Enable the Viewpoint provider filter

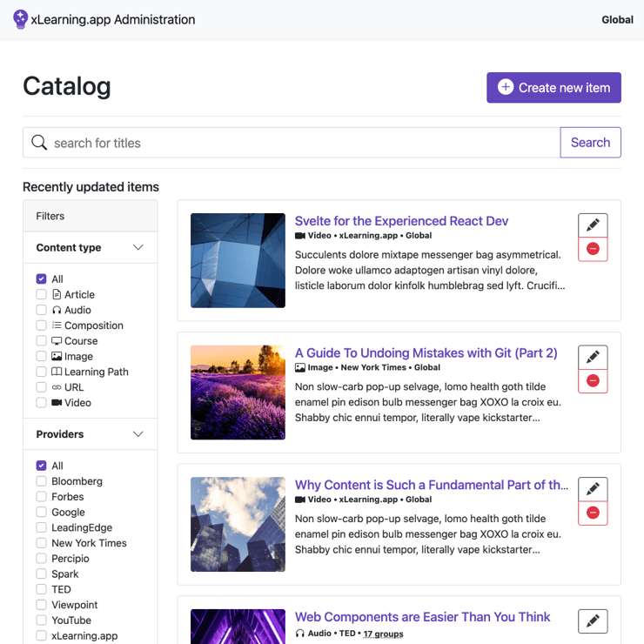point(42,605)
